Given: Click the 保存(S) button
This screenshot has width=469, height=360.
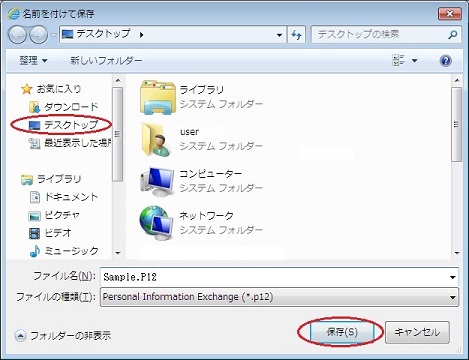Looking at the screenshot, I should tap(342, 332).
